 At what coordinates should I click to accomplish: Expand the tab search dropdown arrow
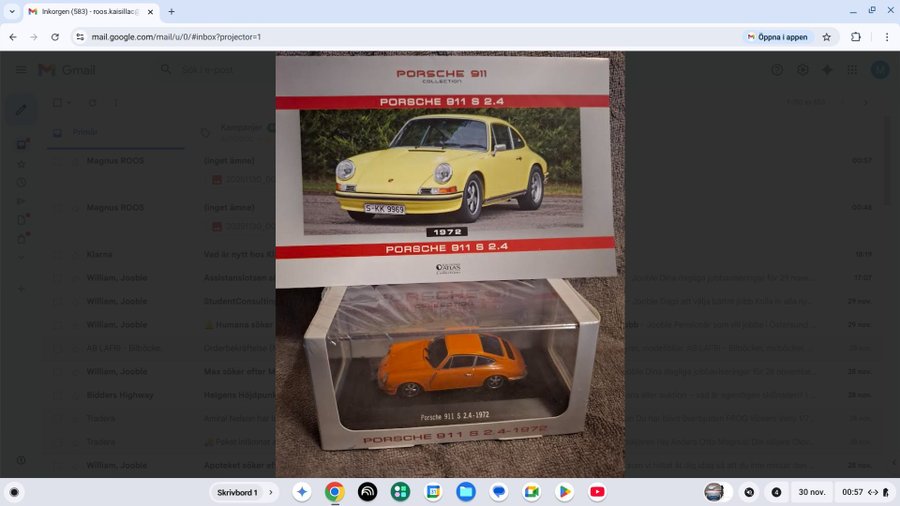[11, 11]
